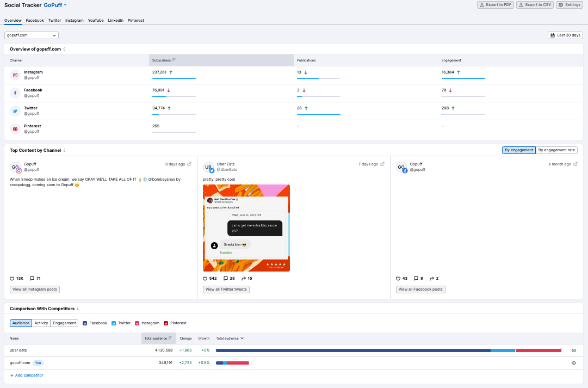Viewport: 588px width, 388px height.
Task: Click the info icon beside Comparison With Competitors
Action: [78, 309]
